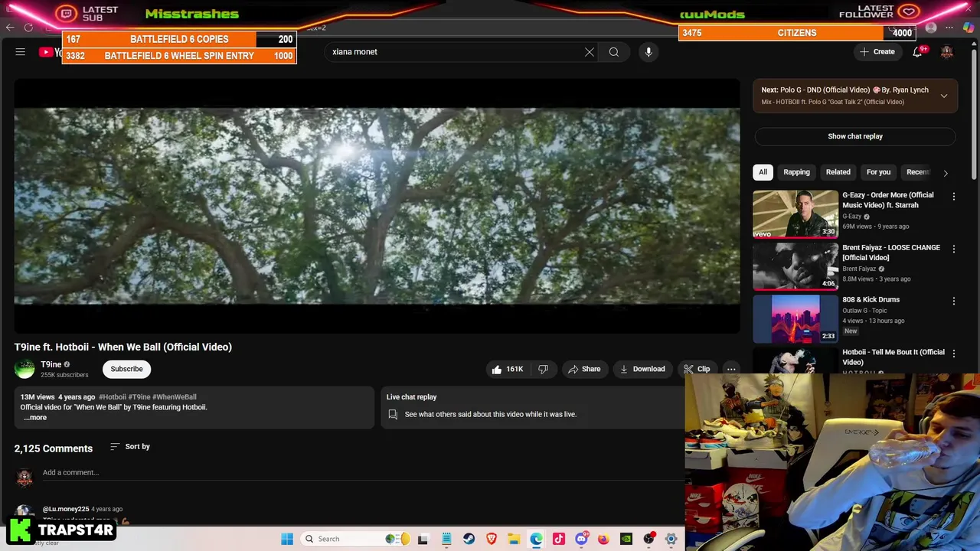Click the Clip button
The image size is (980, 551).
697,369
